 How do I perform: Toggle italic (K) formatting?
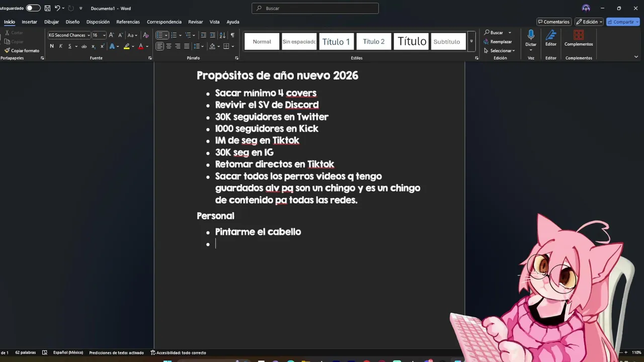click(61, 46)
